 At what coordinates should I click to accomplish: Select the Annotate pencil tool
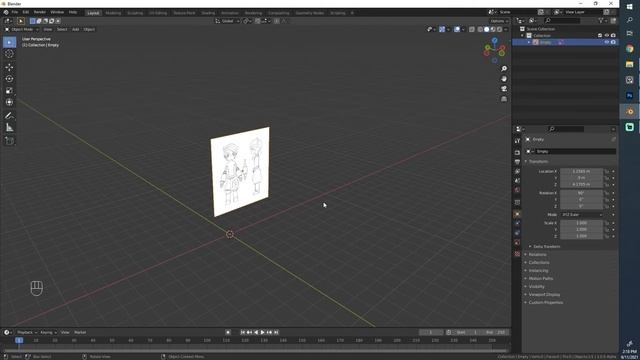9,116
